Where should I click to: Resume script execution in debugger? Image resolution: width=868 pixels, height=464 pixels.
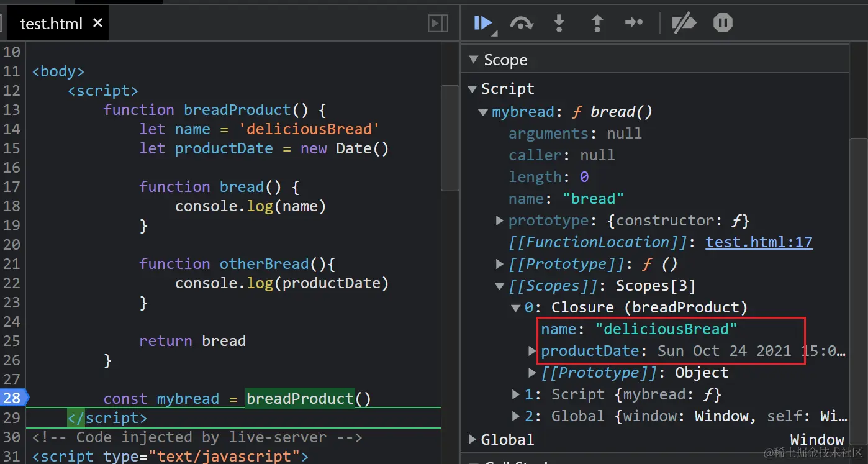pos(484,24)
